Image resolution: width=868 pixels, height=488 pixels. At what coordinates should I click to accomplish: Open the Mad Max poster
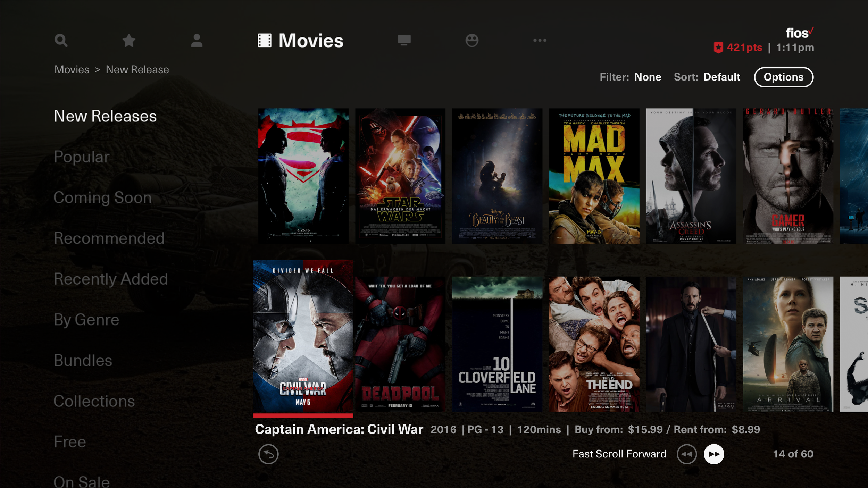click(594, 176)
